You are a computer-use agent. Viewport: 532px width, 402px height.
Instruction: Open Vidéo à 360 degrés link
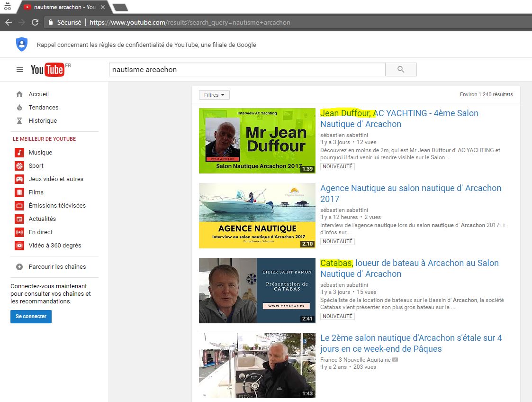point(55,245)
